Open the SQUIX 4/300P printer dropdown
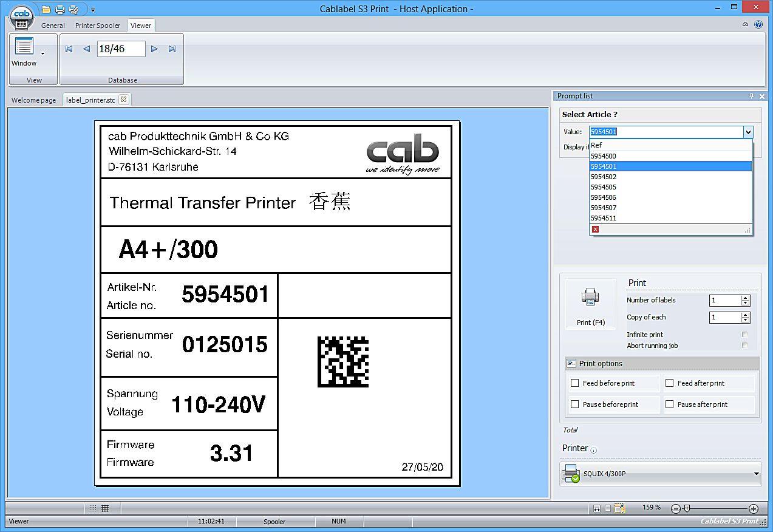 pyautogui.click(x=660, y=474)
